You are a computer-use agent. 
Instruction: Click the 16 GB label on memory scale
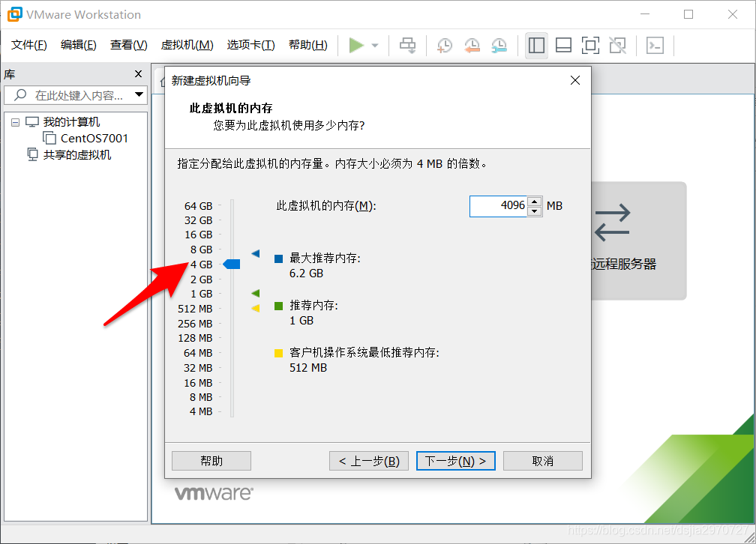coord(198,235)
